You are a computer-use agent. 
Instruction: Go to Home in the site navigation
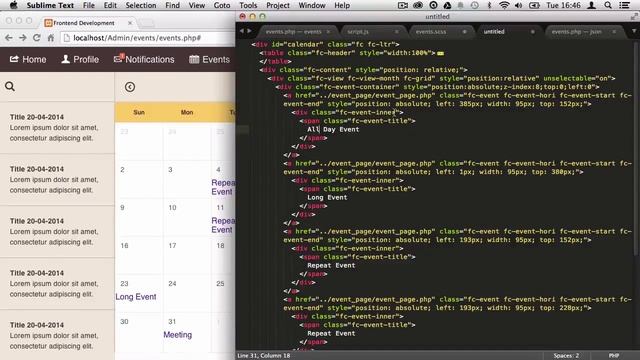[x=28, y=59]
